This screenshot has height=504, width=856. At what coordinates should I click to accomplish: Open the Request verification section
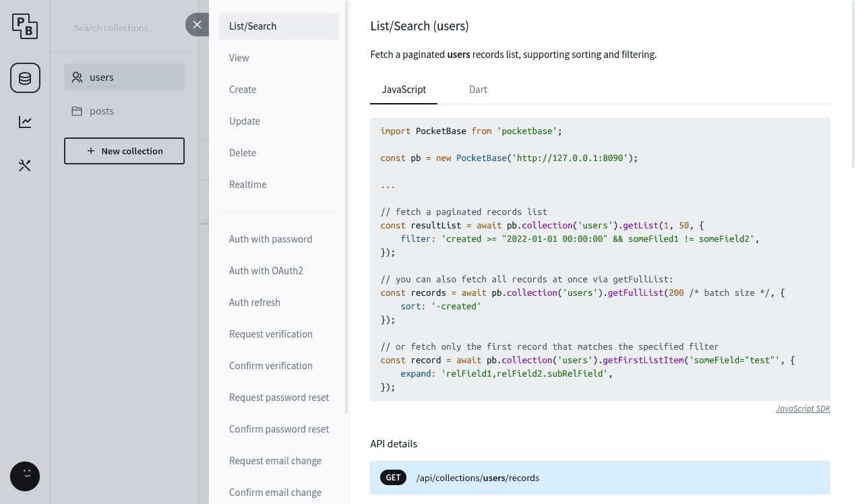(x=279, y=334)
